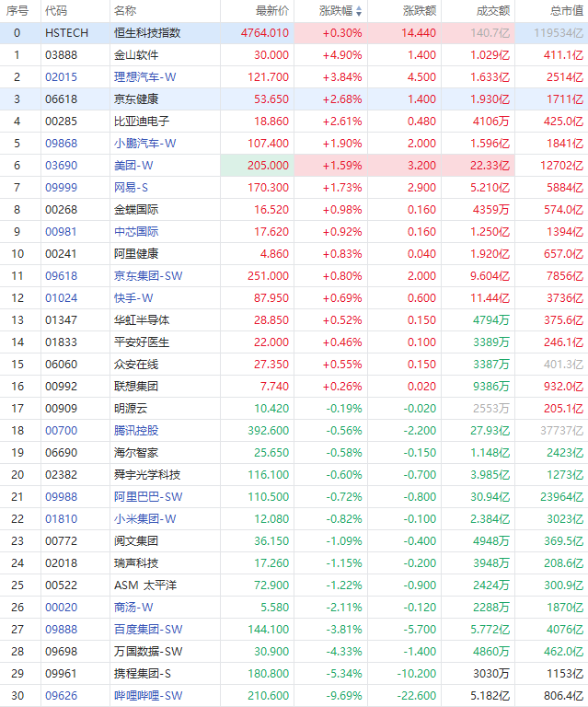588x707 pixels.
Task: Select the ASM 太平洋 row name
Action: pos(145,585)
